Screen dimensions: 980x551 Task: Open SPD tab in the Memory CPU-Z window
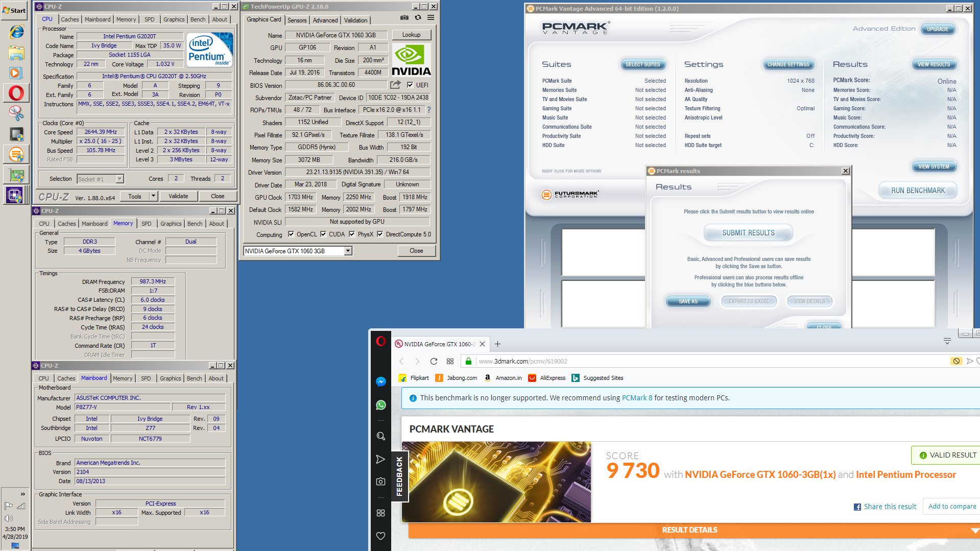[x=147, y=224]
